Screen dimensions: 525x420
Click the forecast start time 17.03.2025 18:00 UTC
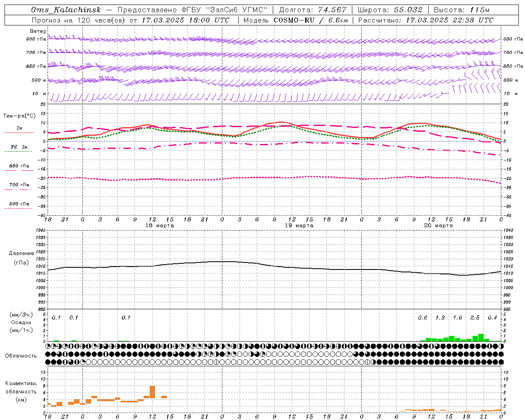pos(185,20)
